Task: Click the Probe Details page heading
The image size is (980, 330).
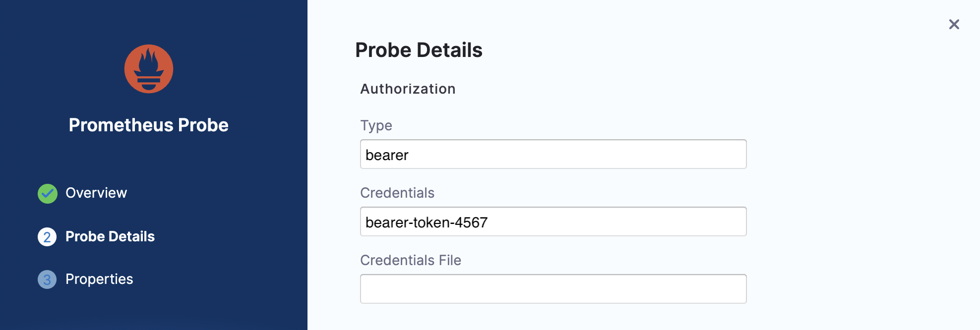Action: click(419, 50)
